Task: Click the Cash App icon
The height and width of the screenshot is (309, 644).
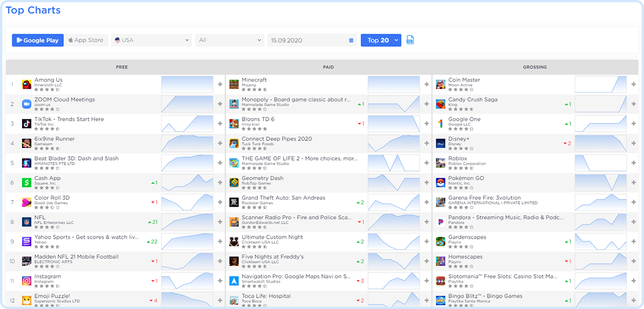Action: tap(27, 183)
